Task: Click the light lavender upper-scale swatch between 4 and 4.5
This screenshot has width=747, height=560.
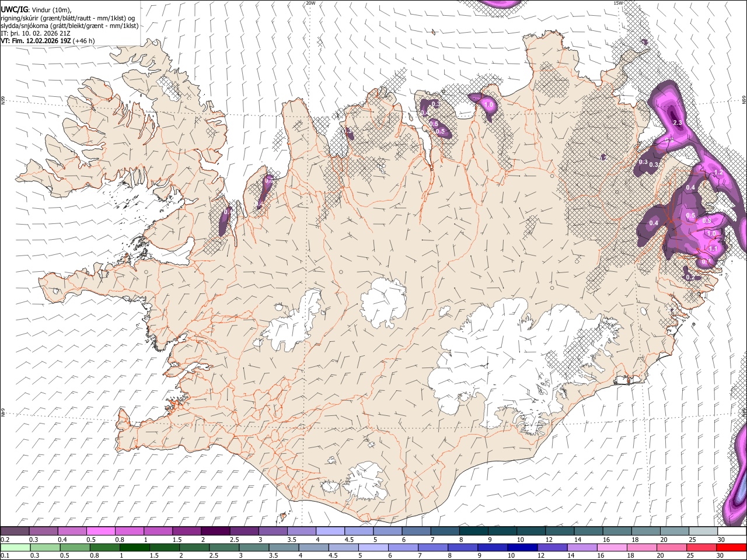Action: pyautogui.click(x=330, y=531)
